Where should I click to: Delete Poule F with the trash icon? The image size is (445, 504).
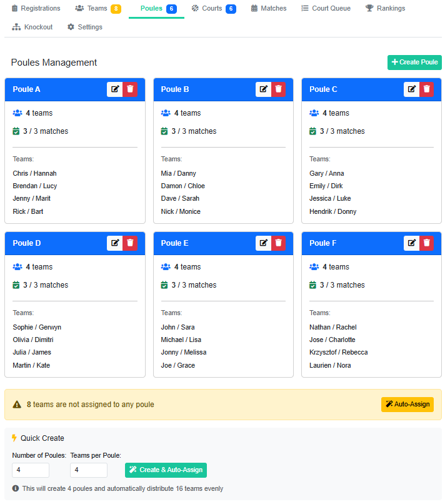point(426,243)
